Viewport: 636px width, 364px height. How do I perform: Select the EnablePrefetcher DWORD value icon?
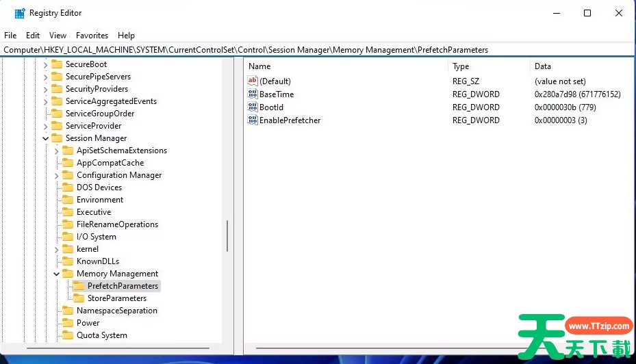pos(253,120)
